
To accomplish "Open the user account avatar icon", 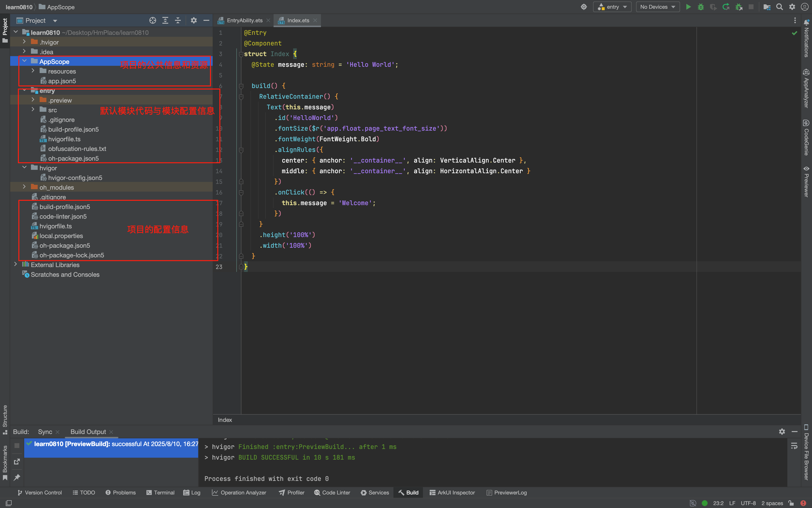I will click(805, 7).
